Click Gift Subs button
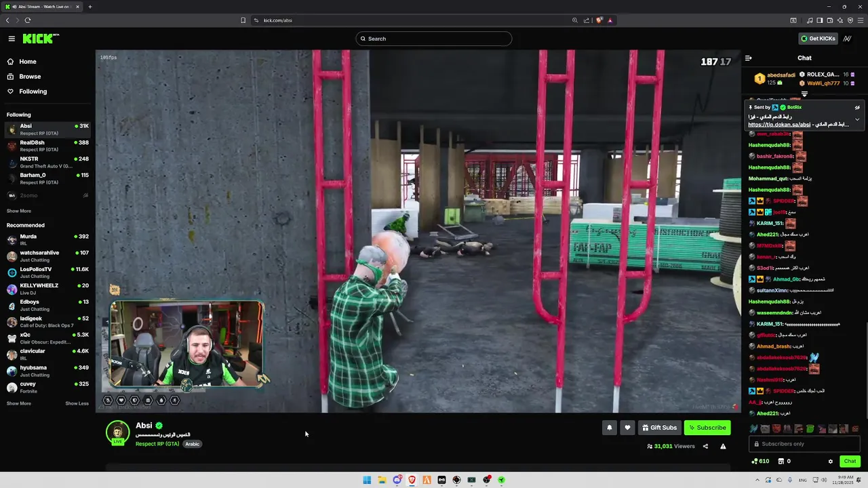The height and width of the screenshot is (488, 868). click(659, 428)
